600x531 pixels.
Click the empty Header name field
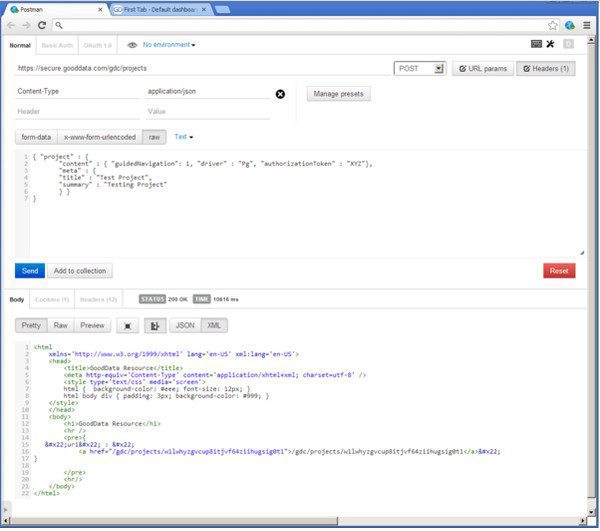click(x=78, y=112)
